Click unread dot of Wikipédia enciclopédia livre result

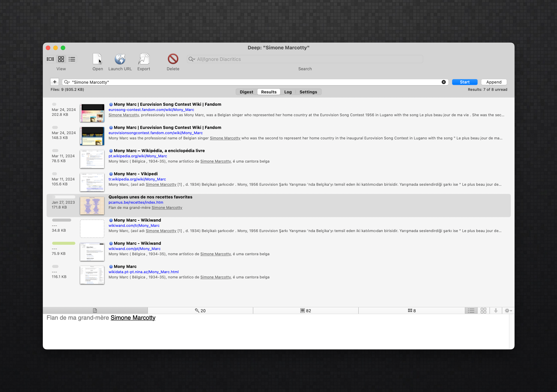111,151
